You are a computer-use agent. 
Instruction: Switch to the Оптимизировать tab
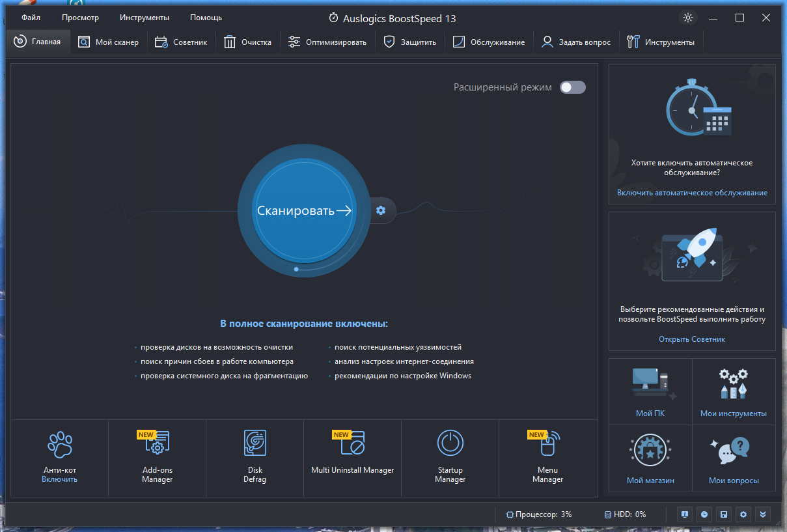(x=327, y=42)
